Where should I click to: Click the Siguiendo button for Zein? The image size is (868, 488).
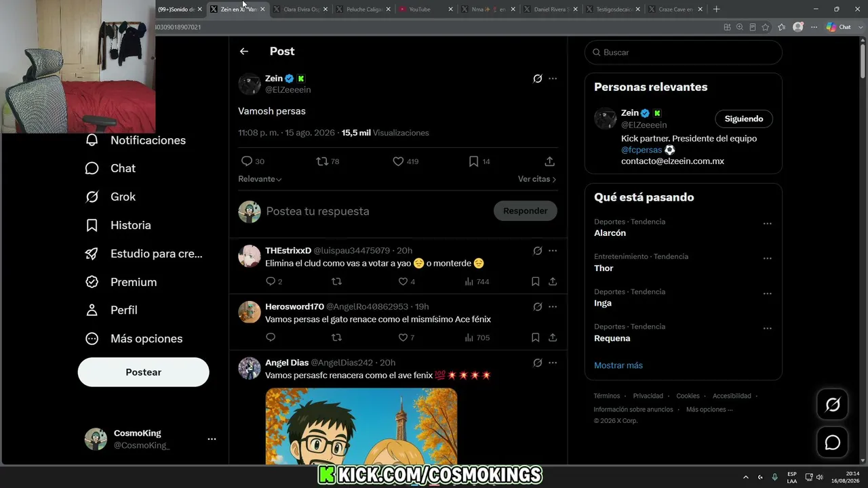pos(744,119)
